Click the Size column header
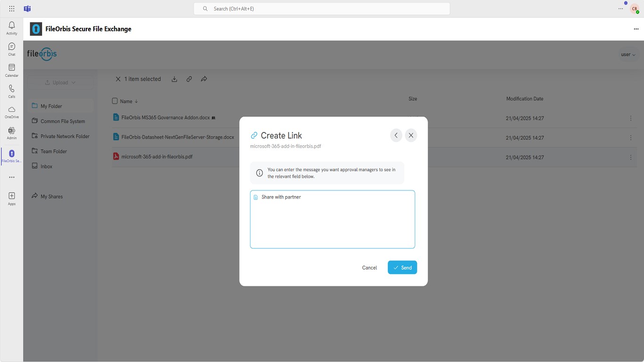The height and width of the screenshot is (362, 644). (413, 99)
